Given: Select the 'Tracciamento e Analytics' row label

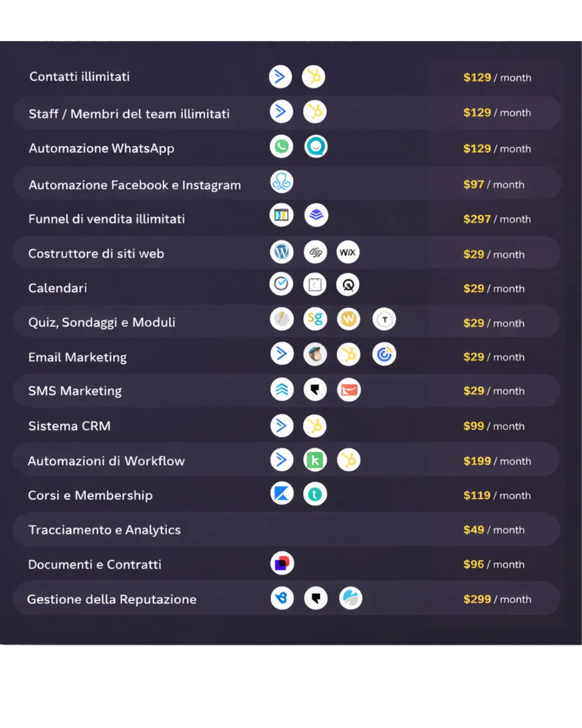Looking at the screenshot, I should 105,530.
